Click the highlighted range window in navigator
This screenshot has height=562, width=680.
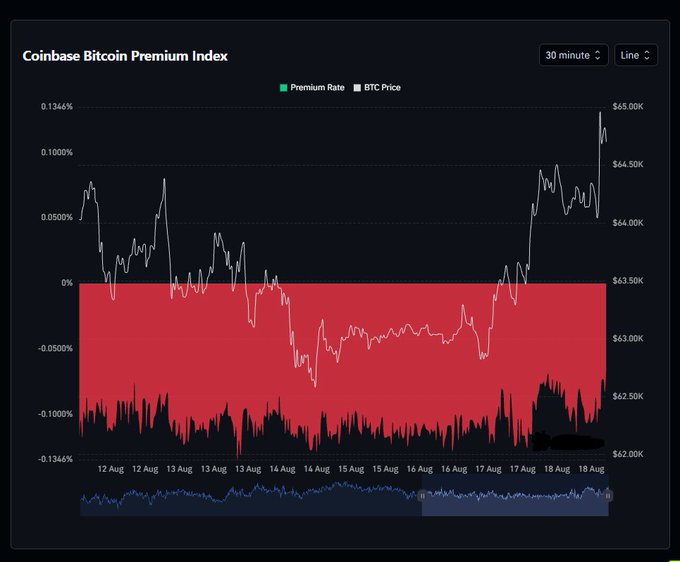[515, 495]
